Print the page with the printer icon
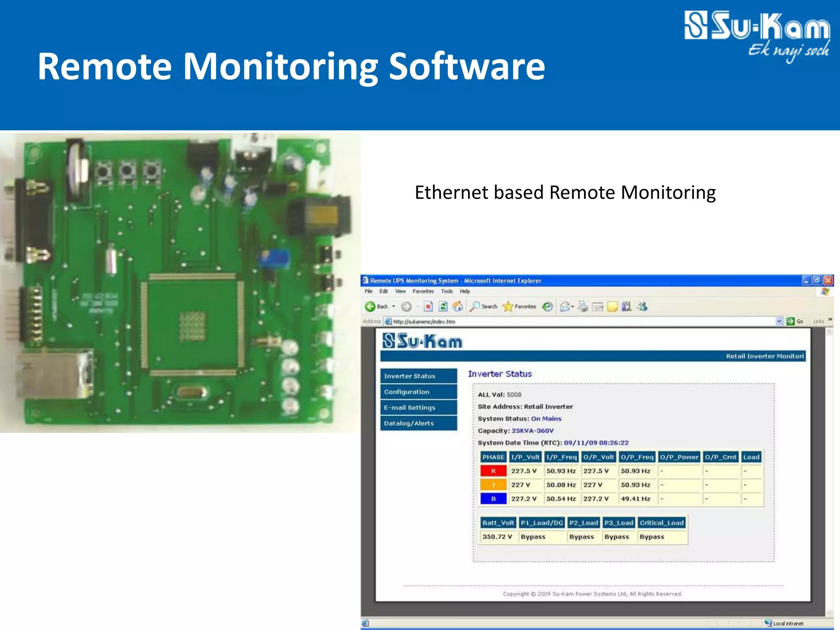Viewport: 840px width, 630px height. [583, 306]
